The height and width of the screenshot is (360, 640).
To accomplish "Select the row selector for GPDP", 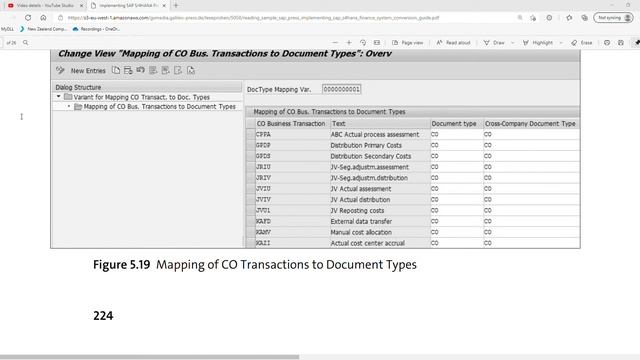I will coord(250,145).
